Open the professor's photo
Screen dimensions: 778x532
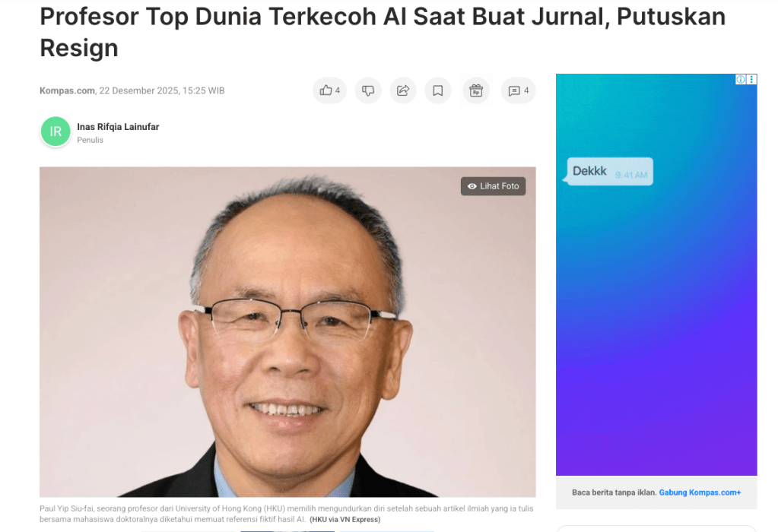point(287,331)
